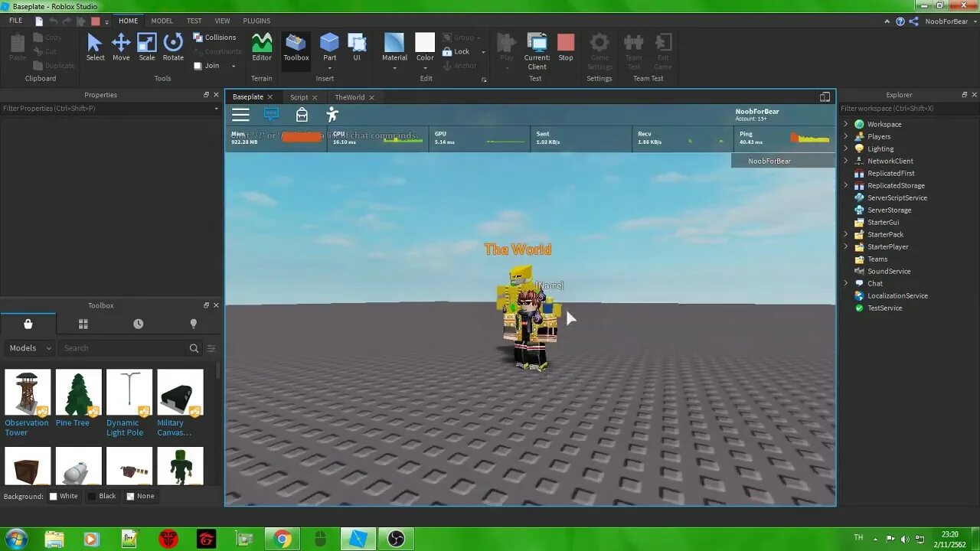Viewport: 980px width, 551px height.
Task: Open Chrome from taskbar
Action: 283,539
